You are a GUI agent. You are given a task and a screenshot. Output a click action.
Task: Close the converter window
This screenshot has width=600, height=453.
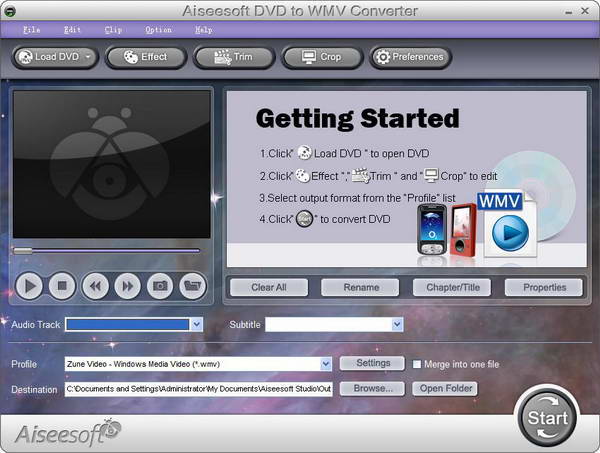point(585,11)
